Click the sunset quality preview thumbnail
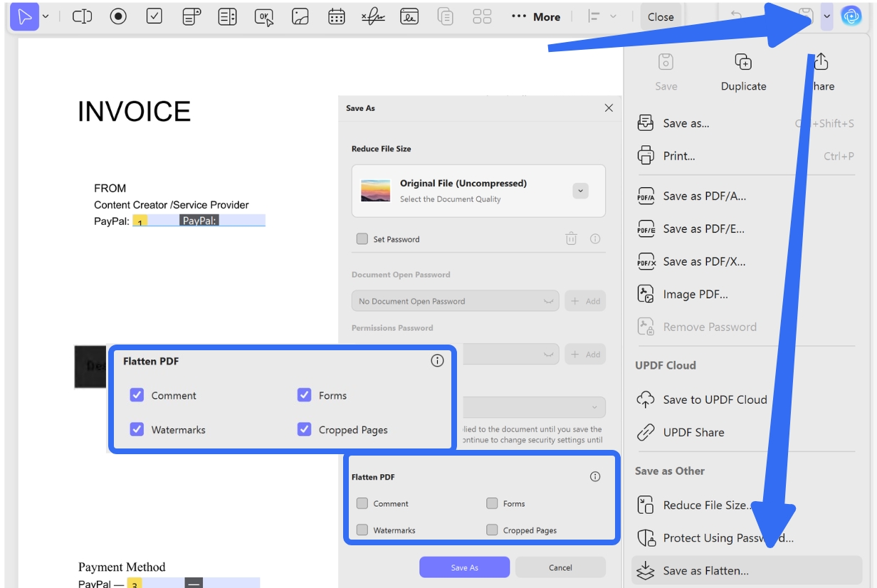This screenshot has height=588, width=877. point(375,191)
